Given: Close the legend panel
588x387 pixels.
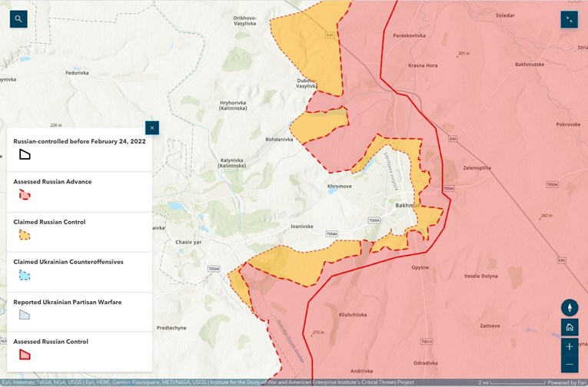Looking at the screenshot, I should tap(152, 127).
